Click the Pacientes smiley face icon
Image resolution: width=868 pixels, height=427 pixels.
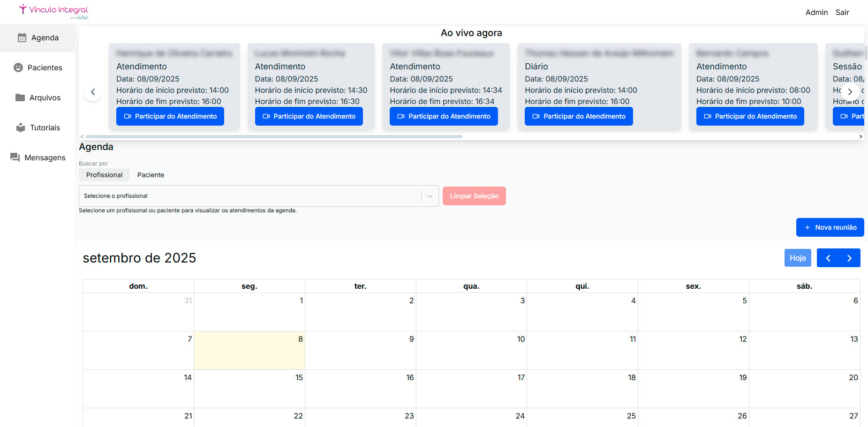click(x=18, y=67)
